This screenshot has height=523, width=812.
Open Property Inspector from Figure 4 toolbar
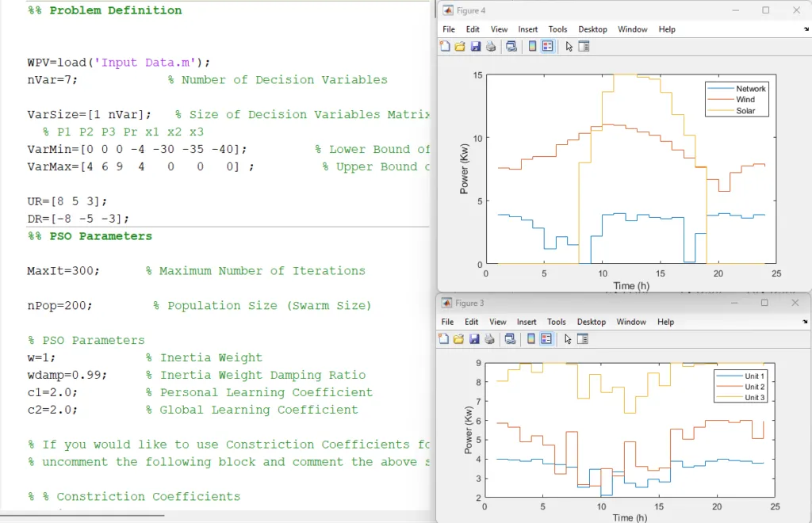584,47
